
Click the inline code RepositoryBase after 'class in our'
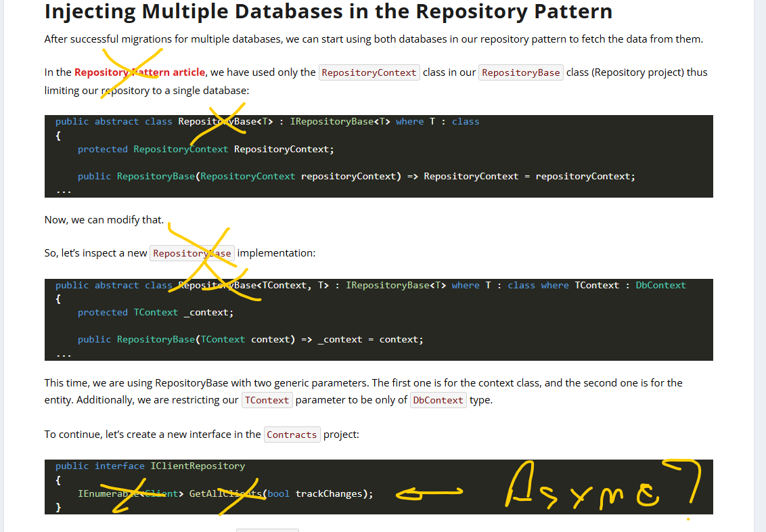pyautogui.click(x=521, y=72)
